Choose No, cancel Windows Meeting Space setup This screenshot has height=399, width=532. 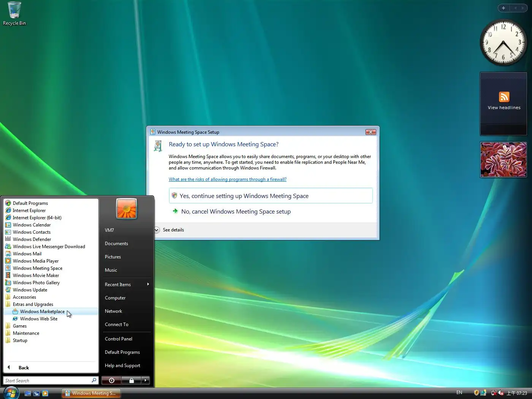[x=271, y=212]
